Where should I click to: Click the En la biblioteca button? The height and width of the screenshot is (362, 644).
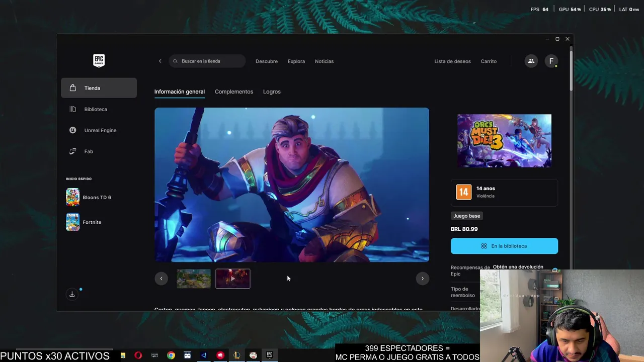(x=504, y=246)
